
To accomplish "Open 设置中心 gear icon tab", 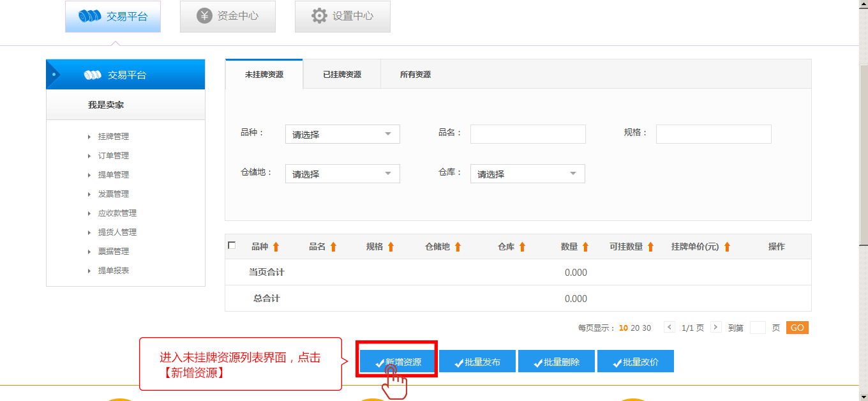I will [343, 17].
